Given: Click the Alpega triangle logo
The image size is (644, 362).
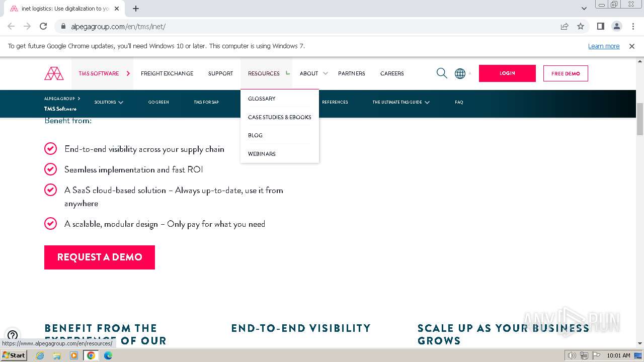Looking at the screenshot, I should click(54, 73).
